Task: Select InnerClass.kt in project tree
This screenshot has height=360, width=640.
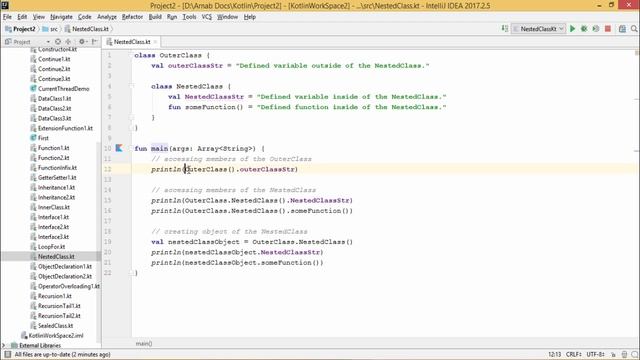Action: [x=53, y=207]
